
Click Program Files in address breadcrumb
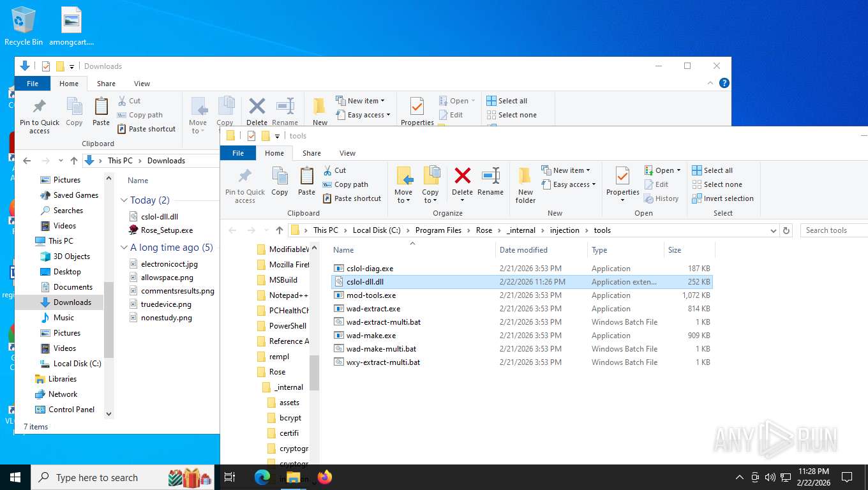(x=438, y=230)
